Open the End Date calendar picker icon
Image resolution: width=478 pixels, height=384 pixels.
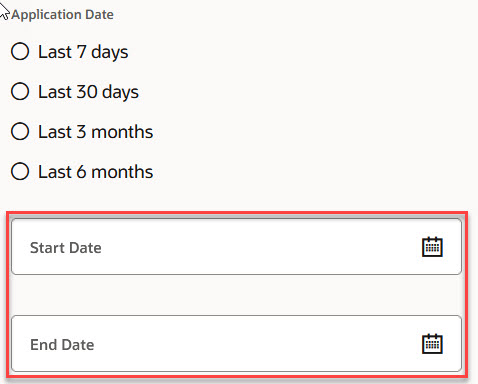(432, 344)
